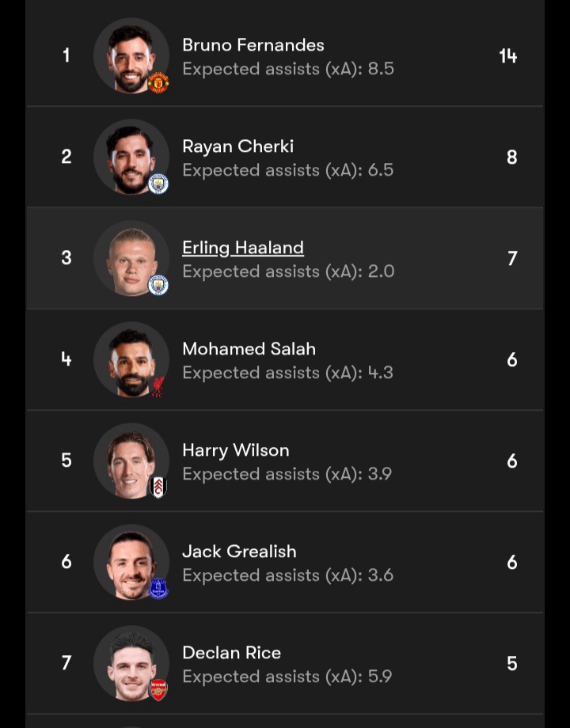Viewport: 570px width, 728px height.
Task: Open the Harry Wilson player name
Action: [x=236, y=450]
